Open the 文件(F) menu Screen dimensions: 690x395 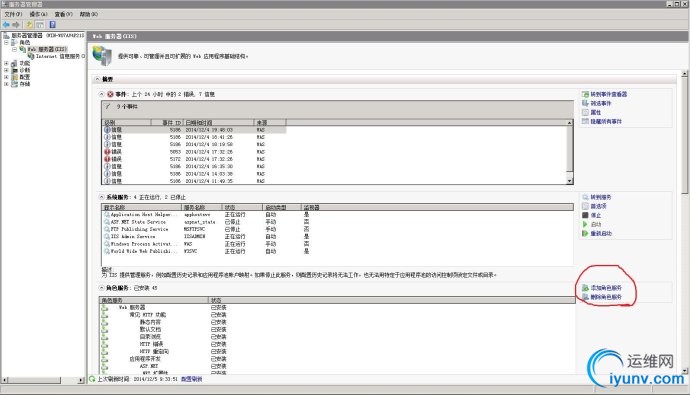13,15
